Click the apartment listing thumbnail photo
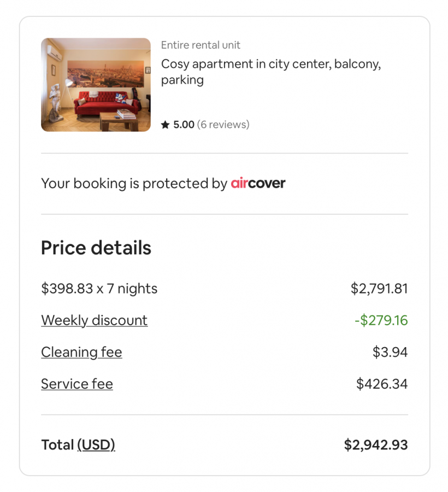The width and height of the screenshot is (448, 492). [x=96, y=85]
